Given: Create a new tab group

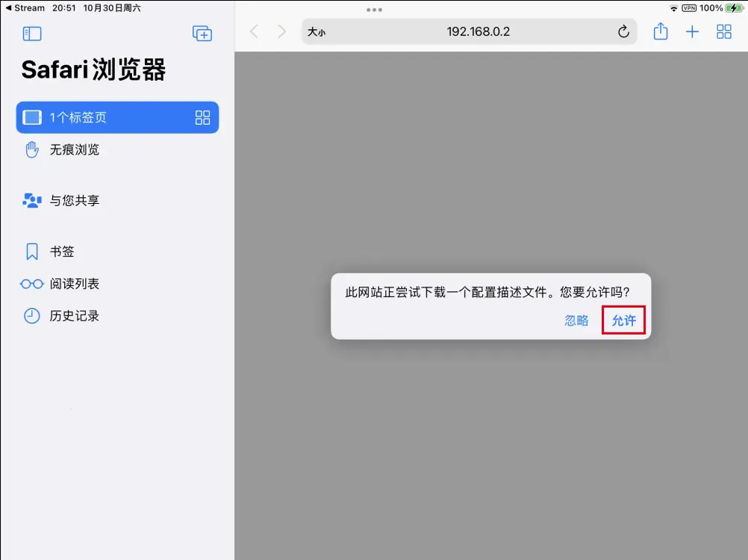Looking at the screenshot, I should 202,34.
